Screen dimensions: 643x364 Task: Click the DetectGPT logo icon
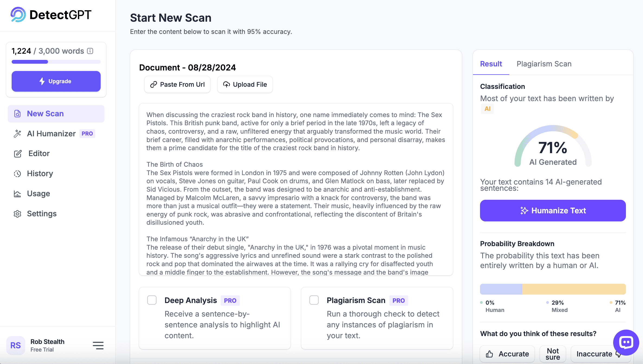click(18, 15)
